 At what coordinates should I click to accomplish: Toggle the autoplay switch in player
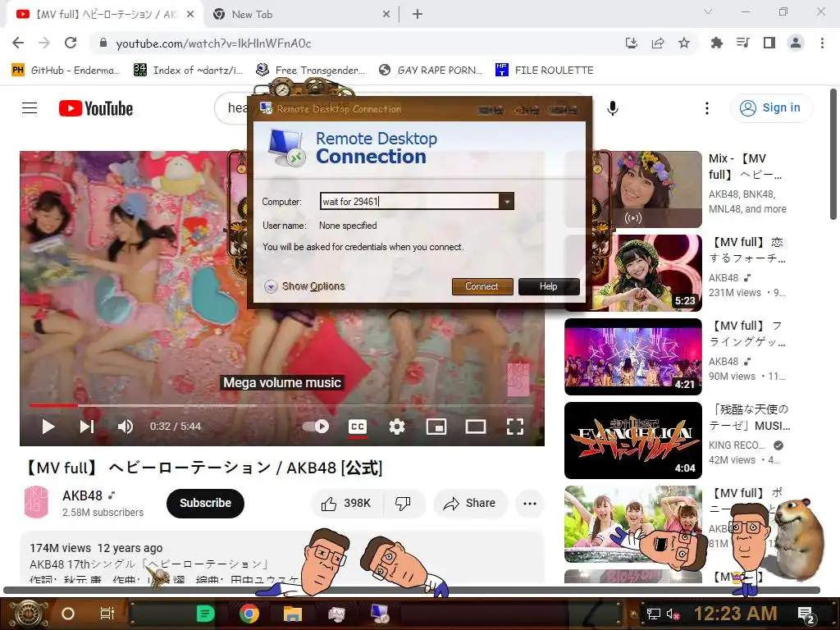tap(316, 427)
